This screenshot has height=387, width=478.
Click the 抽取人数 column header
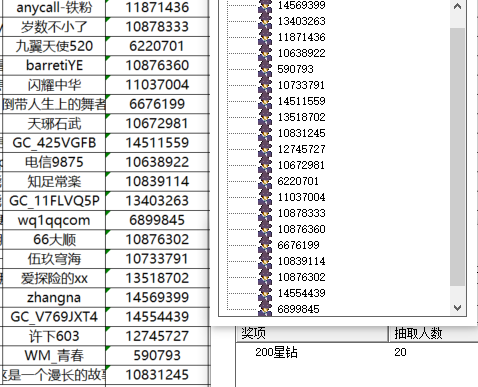[x=433, y=333]
